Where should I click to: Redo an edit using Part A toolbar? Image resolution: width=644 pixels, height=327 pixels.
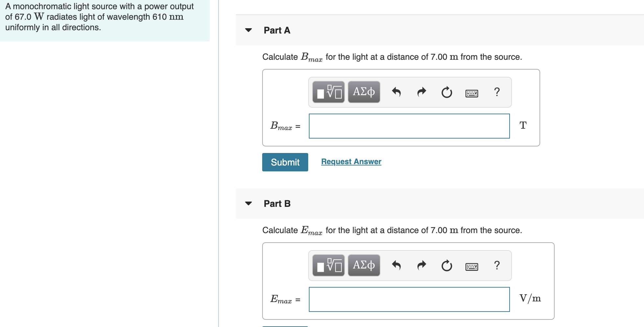[421, 92]
